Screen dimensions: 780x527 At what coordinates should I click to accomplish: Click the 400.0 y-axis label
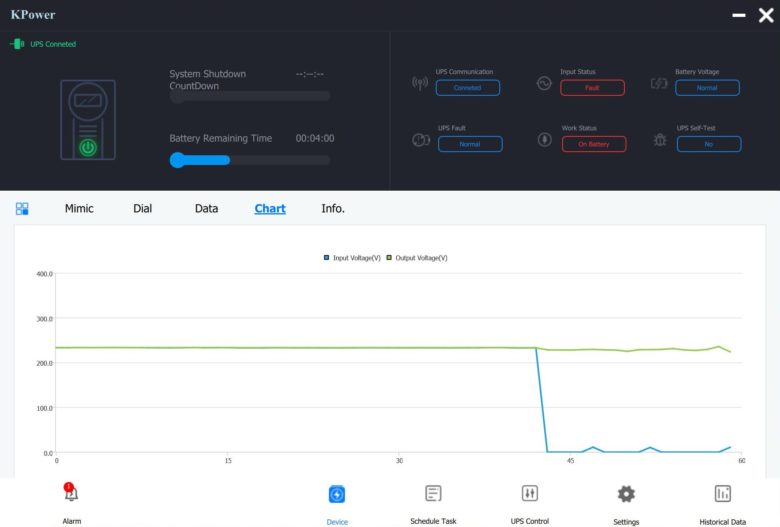(x=44, y=274)
